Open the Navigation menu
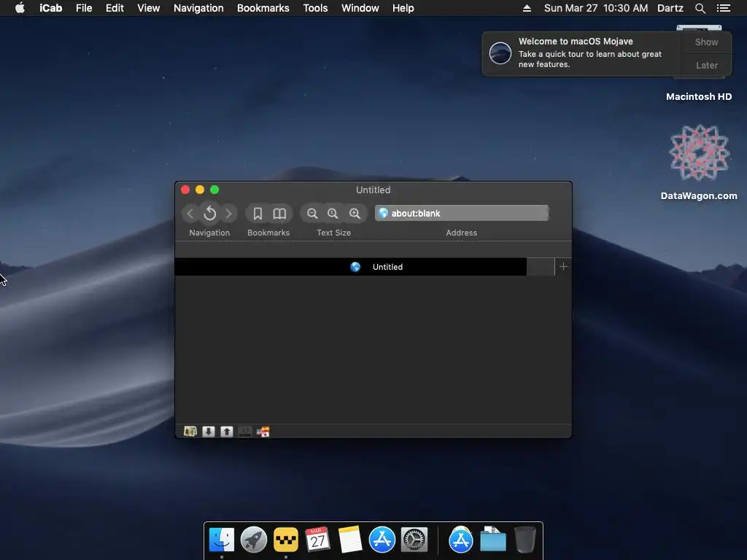This screenshot has width=747, height=560. click(198, 8)
